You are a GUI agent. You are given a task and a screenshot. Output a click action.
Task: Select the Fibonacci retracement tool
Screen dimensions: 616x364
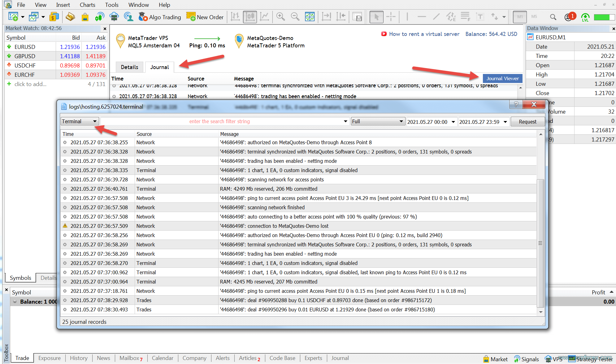coord(465,17)
